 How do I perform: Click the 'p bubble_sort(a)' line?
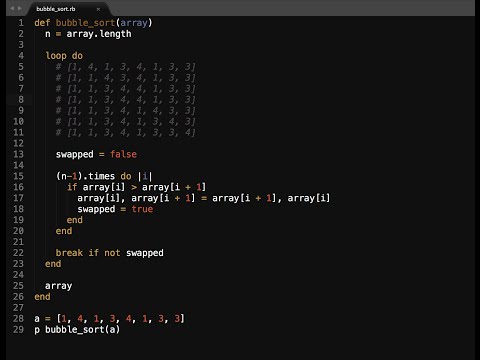(x=77, y=330)
